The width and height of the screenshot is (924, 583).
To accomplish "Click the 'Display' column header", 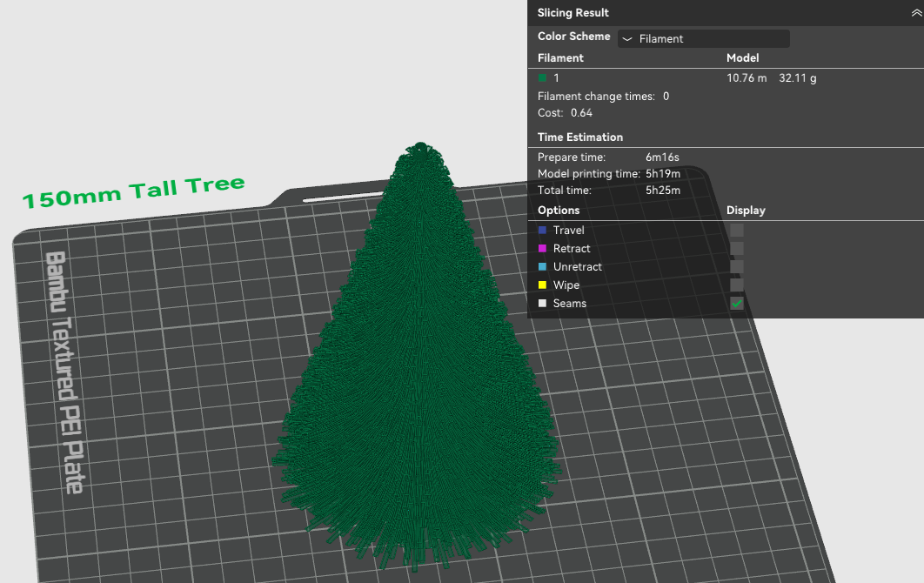I will [x=746, y=211].
